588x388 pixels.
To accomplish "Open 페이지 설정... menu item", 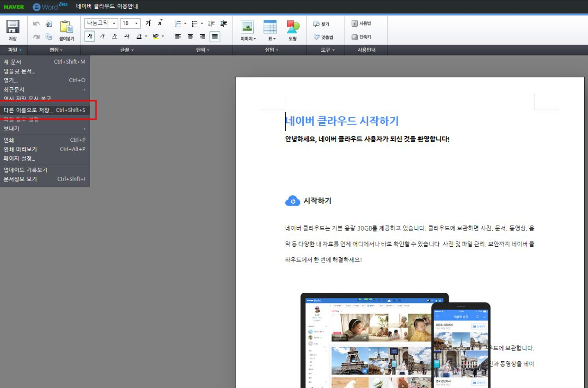I will click(x=45, y=158).
